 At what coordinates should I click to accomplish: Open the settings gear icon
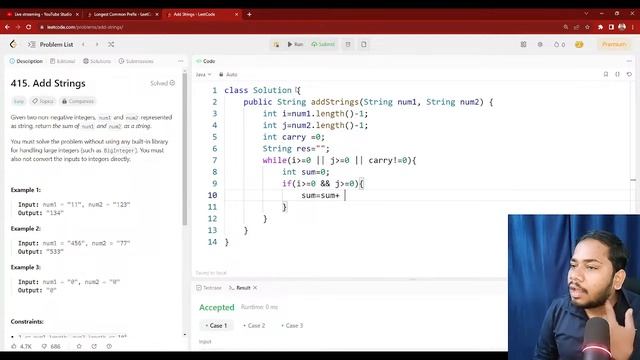pos(540,44)
